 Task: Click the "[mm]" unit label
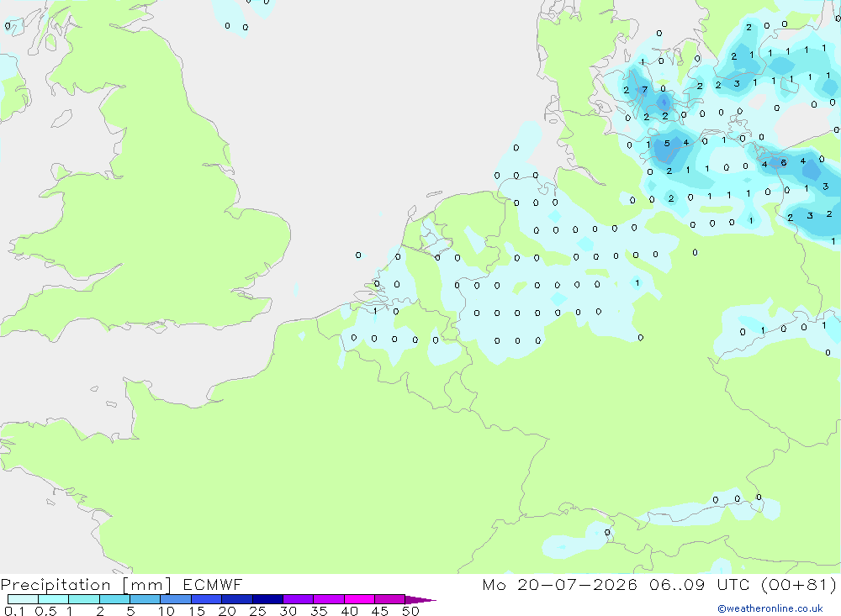(x=146, y=585)
